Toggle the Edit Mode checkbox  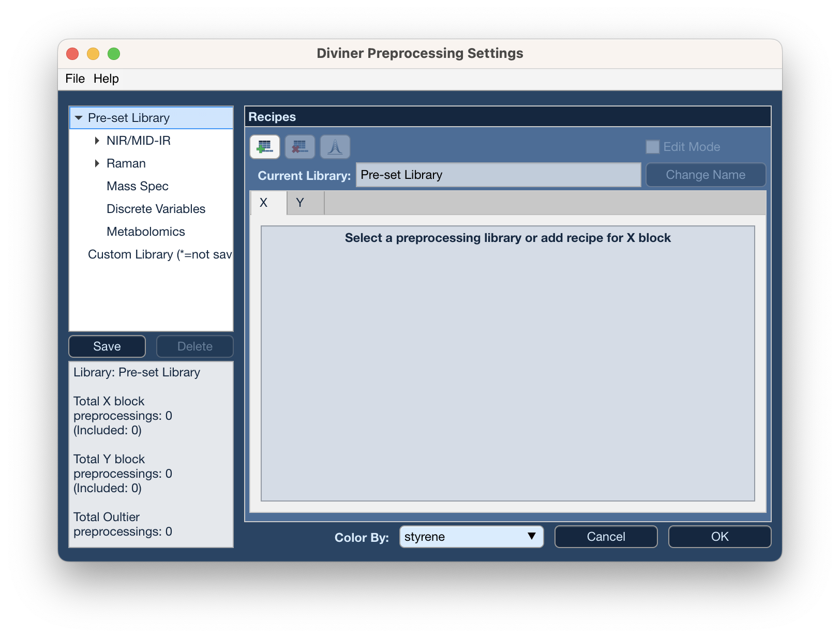click(653, 147)
